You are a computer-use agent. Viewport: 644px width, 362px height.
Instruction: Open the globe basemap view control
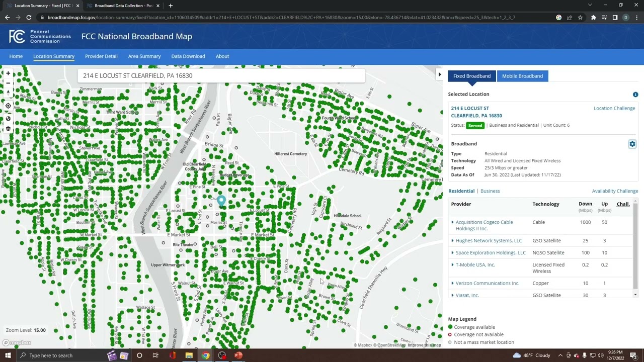pyautogui.click(x=8, y=119)
